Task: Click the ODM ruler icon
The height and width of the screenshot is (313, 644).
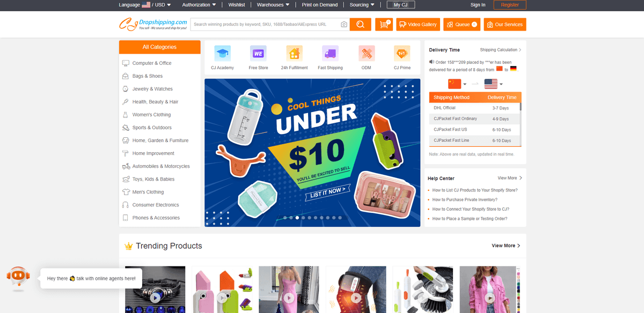Action: (367, 54)
